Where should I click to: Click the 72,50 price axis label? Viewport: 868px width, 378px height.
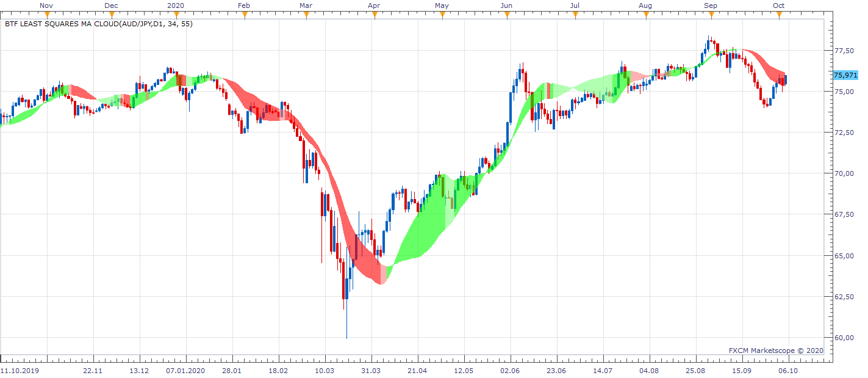[844, 133]
